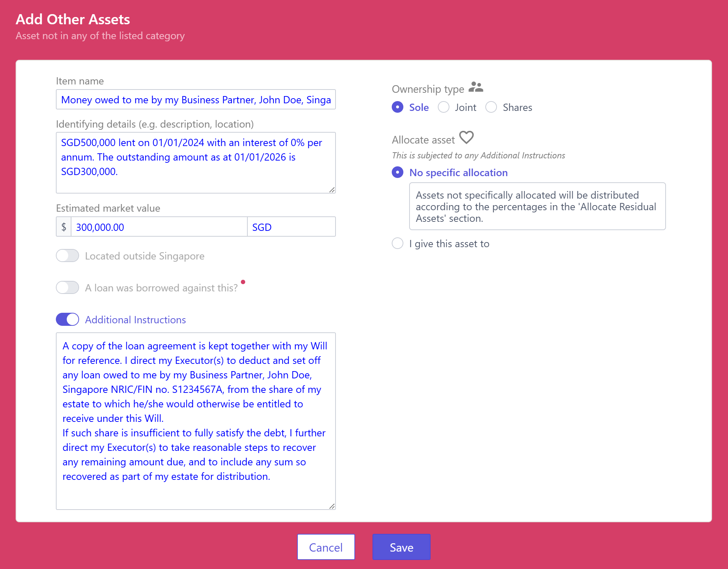Viewport: 728px width, 569px height.
Task: Click inside the Identifying details textarea
Action: pos(196,162)
